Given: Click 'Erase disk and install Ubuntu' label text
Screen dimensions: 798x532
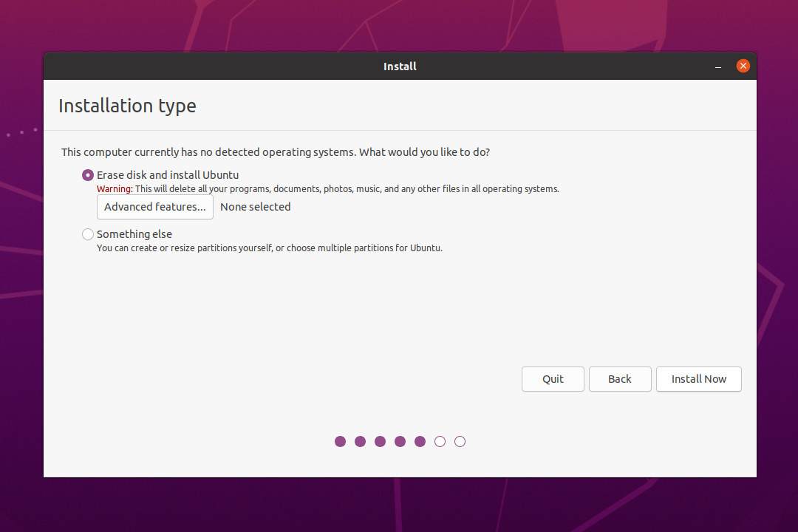Looking at the screenshot, I should (x=168, y=175).
